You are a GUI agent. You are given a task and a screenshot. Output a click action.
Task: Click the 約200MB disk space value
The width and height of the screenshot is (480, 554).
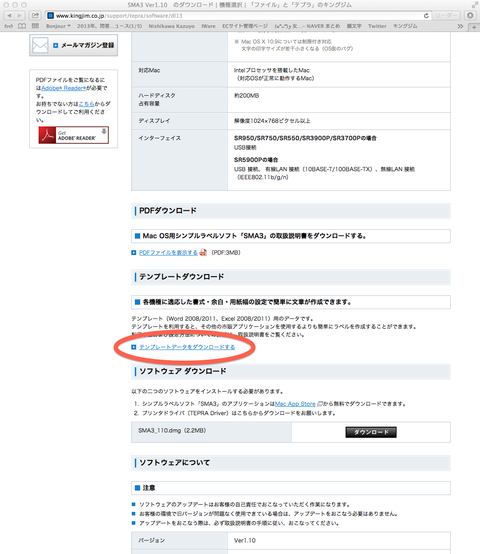coord(247,95)
